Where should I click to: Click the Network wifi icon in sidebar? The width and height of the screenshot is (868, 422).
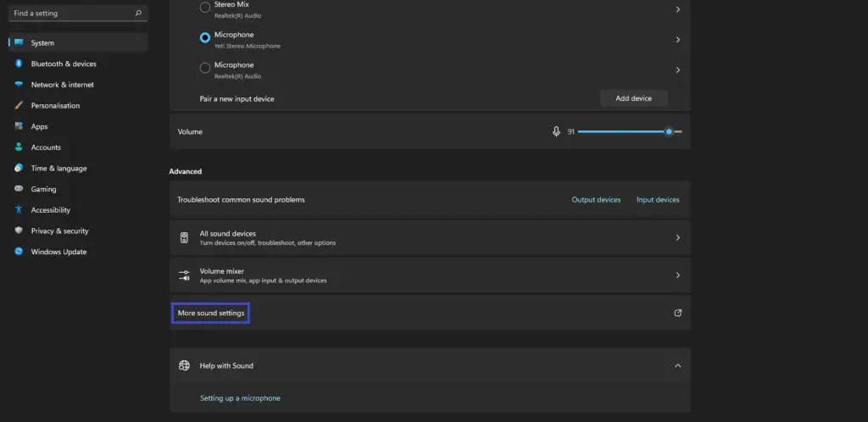pos(19,85)
